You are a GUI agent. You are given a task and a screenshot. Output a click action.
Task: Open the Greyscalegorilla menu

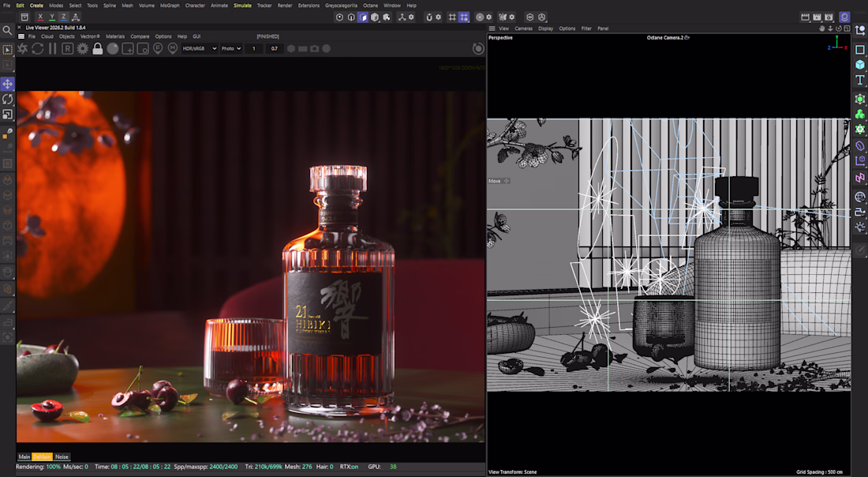click(x=341, y=6)
